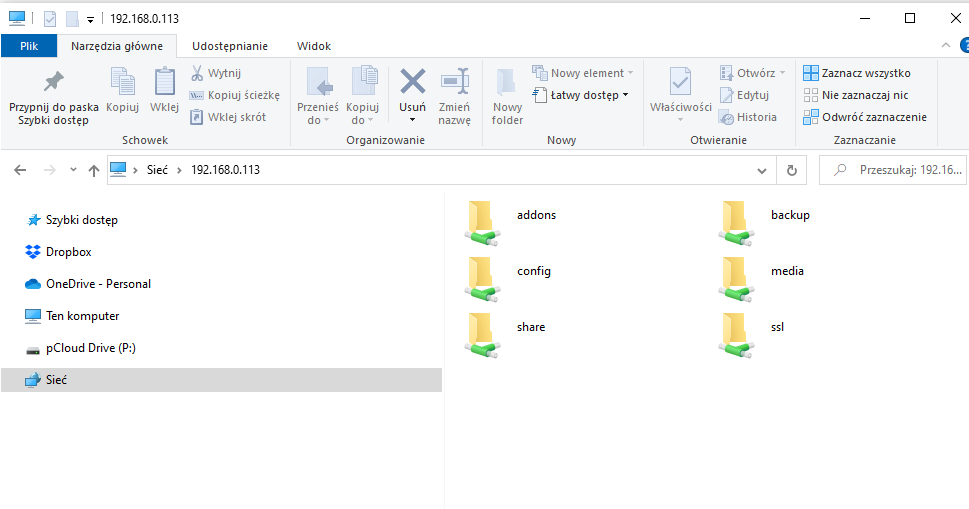Click Edytuj in Otwieranie group
This screenshot has height=509, width=969.
(744, 95)
